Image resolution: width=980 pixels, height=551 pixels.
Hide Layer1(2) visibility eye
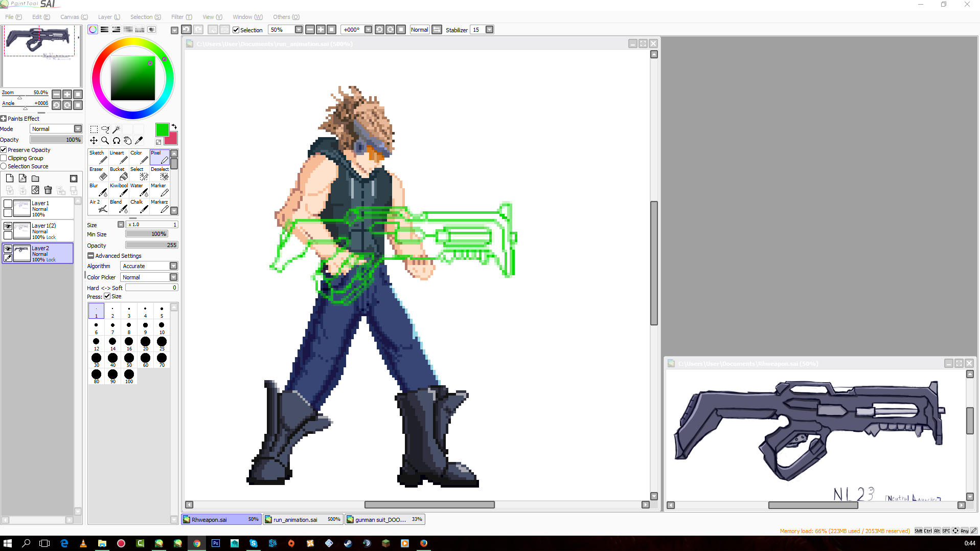[8, 226]
